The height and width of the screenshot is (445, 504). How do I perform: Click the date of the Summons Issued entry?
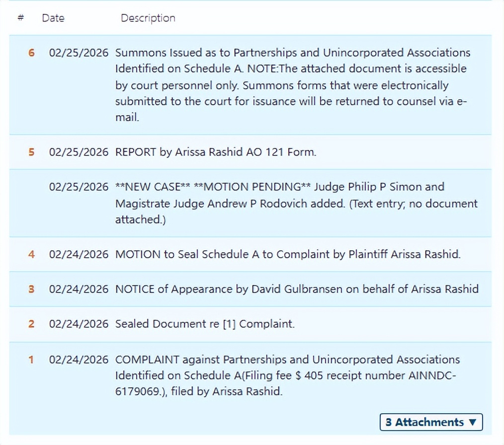(79, 53)
